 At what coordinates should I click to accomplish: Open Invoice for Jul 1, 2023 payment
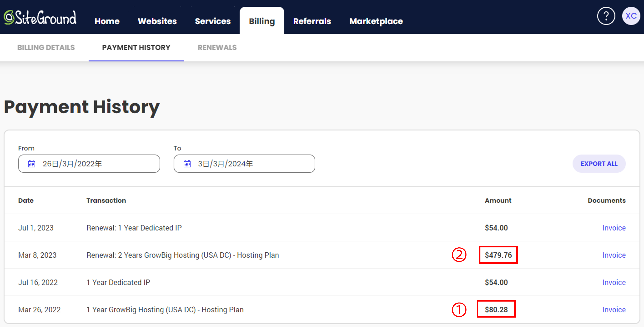(614, 228)
